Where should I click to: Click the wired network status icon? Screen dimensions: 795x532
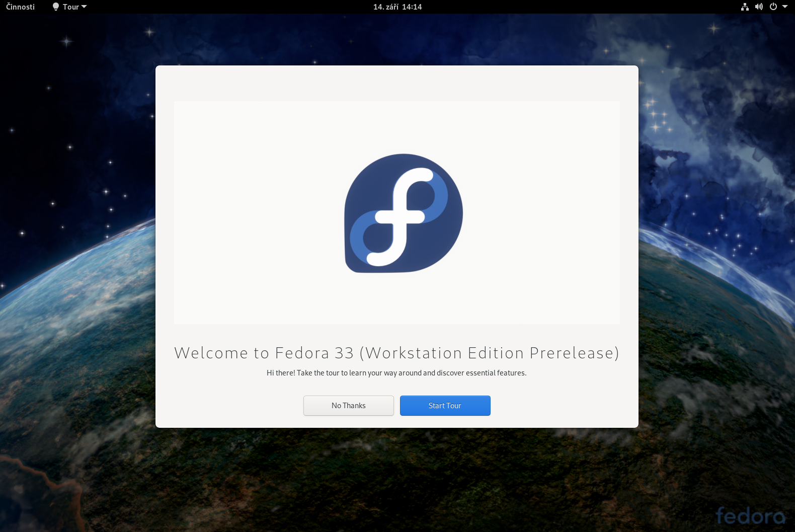tap(745, 7)
